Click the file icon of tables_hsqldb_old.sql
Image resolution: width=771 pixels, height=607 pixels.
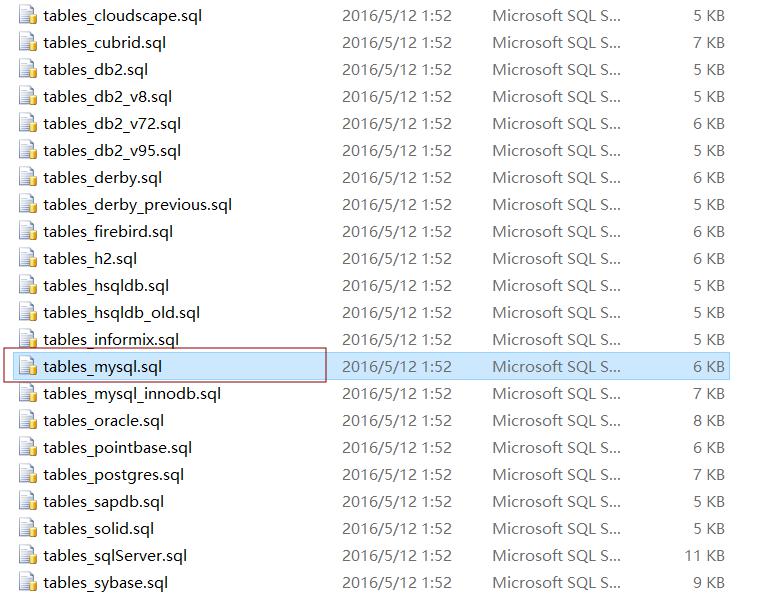pos(28,312)
